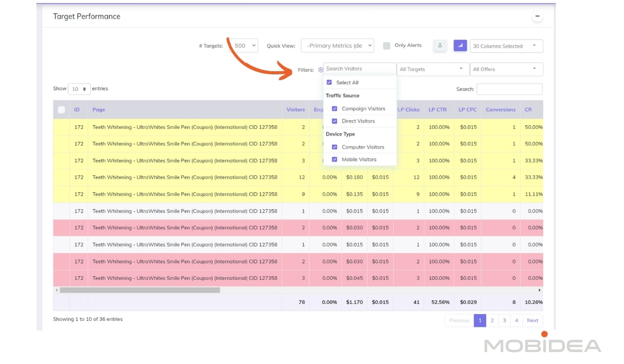Click the total LP clicks 41 cell

(x=409, y=302)
